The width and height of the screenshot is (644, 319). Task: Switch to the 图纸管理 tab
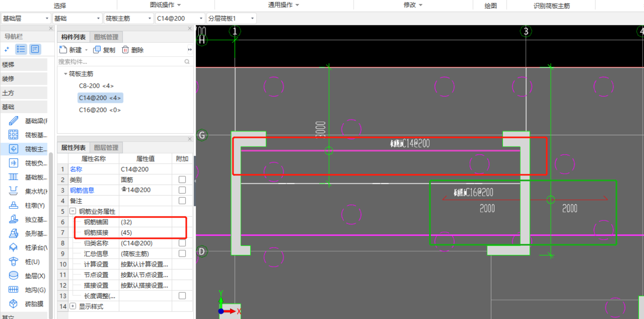click(x=106, y=37)
